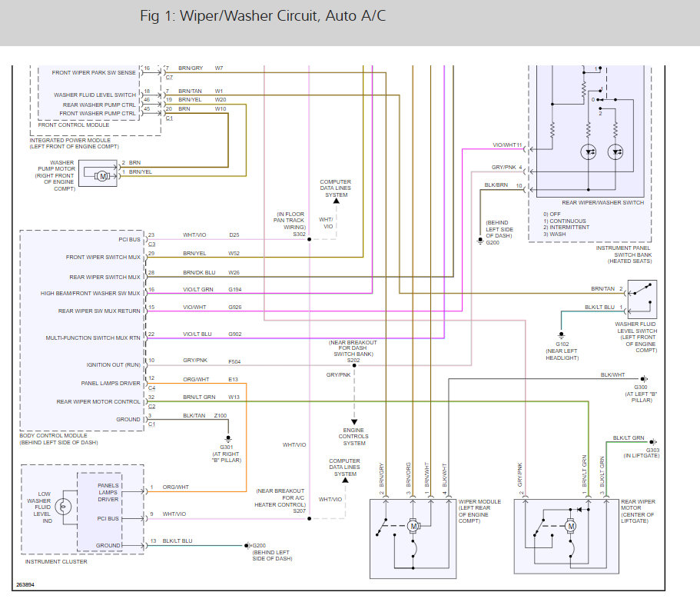Click the G102 ground symbol near left headlight
The width and height of the screenshot is (700, 612).
pyautogui.click(x=561, y=334)
